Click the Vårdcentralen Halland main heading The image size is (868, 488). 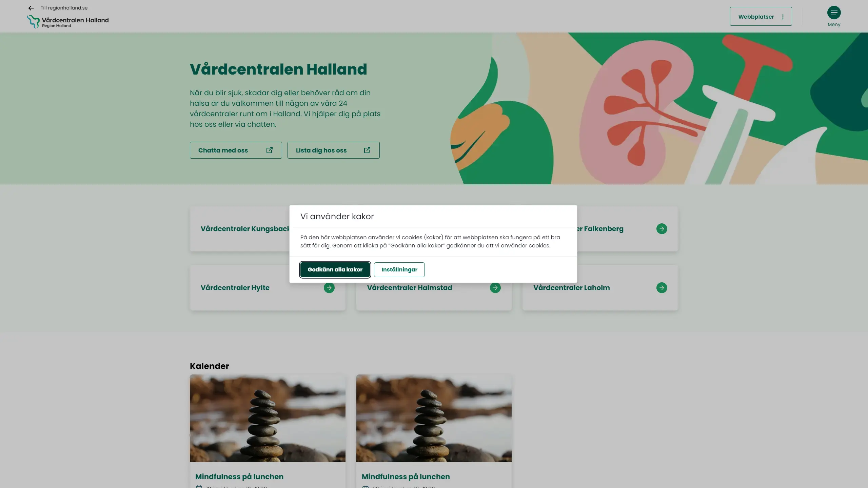pos(278,69)
